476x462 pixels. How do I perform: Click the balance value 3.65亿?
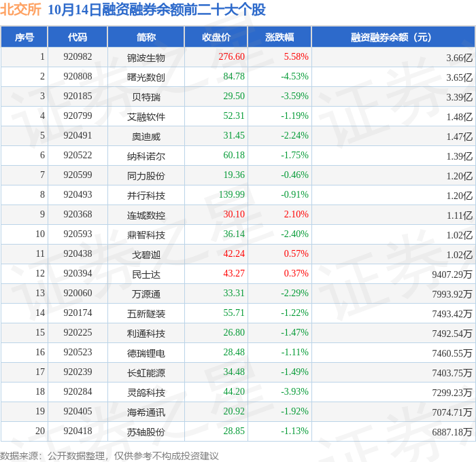click(459, 77)
